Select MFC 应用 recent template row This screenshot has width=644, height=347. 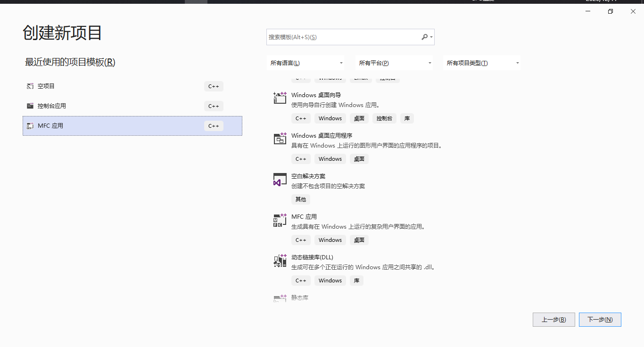tap(132, 126)
